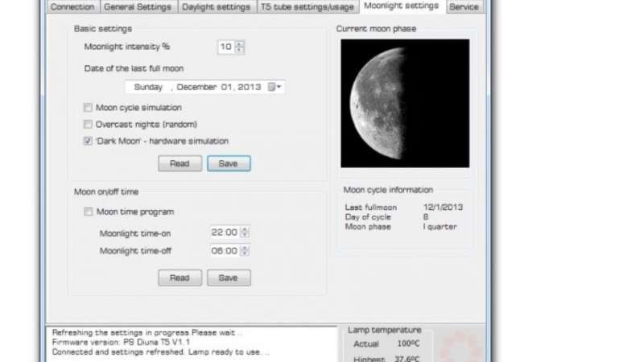Image resolution: width=644 pixels, height=362 pixels.
Task: Open the Service tab
Action: pos(464,7)
